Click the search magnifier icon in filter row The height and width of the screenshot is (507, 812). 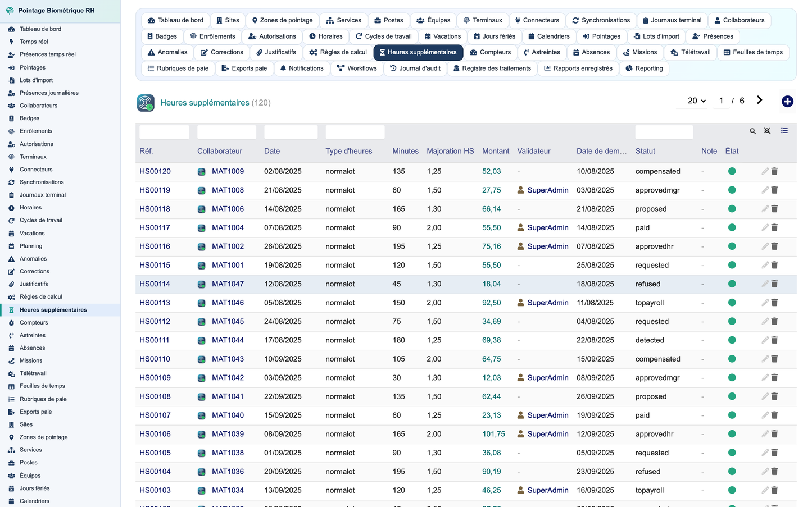[752, 131]
